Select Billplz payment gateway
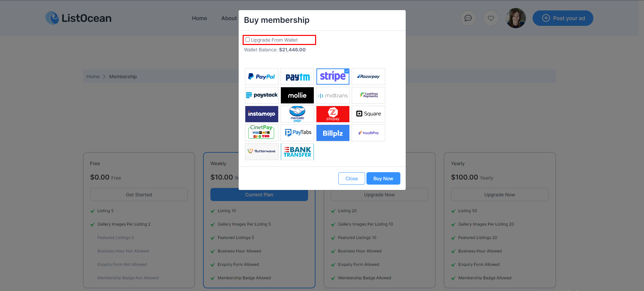Viewport: 644px width, 291px height. point(333,133)
